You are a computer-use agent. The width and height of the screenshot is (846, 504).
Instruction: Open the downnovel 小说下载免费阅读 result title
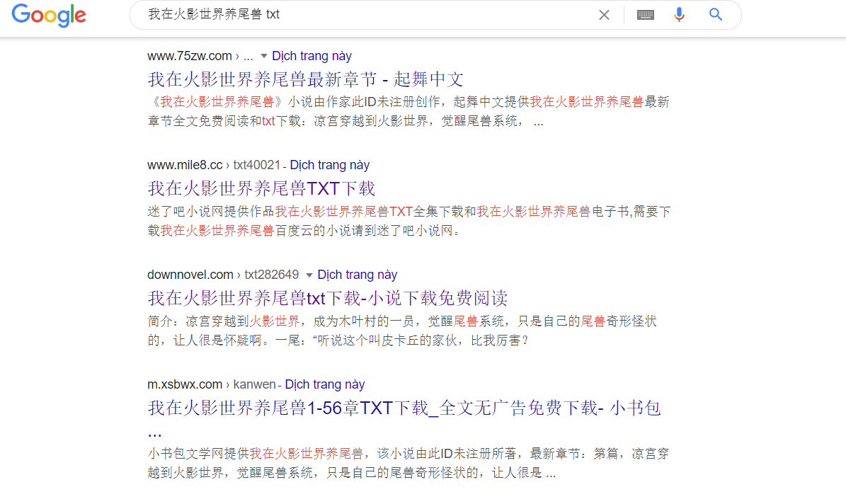tap(327, 297)
